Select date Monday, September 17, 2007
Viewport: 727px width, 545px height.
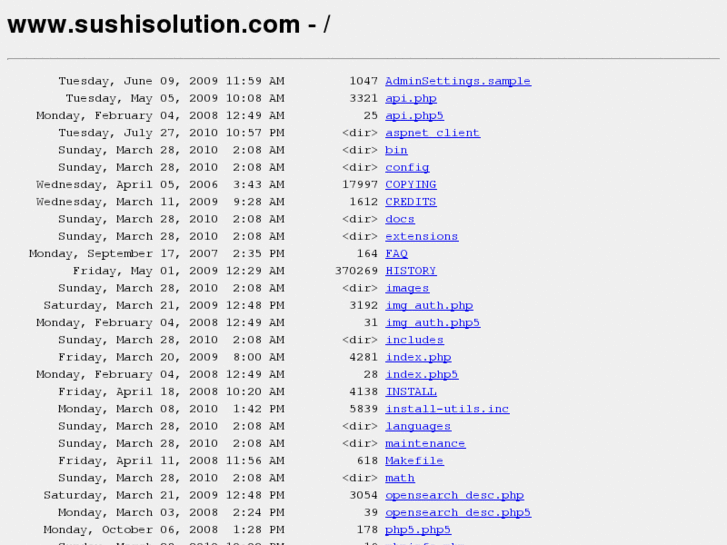[x=123, y=254]
